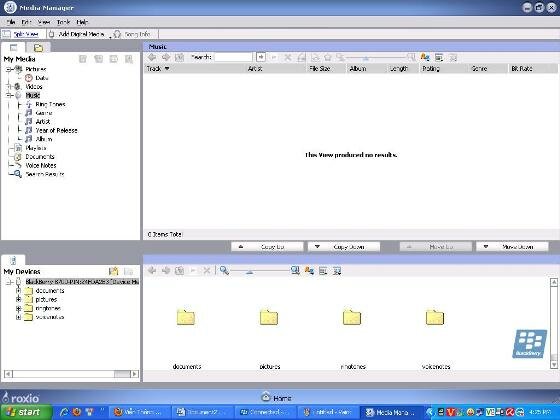The height and width of the screenshot is (420, 560).
Task: Sort by the Bit Rate column header
Action: [532, 69]
